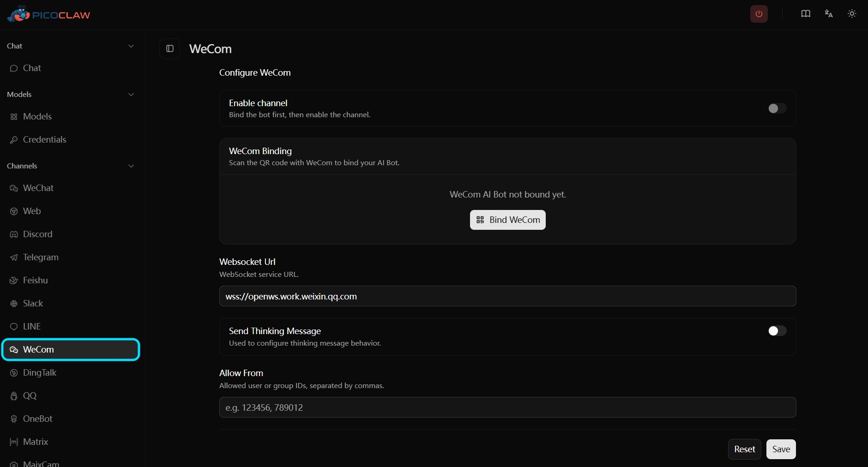
Task: Click the 'WeCom Binding' title
Action: point(260,151)
